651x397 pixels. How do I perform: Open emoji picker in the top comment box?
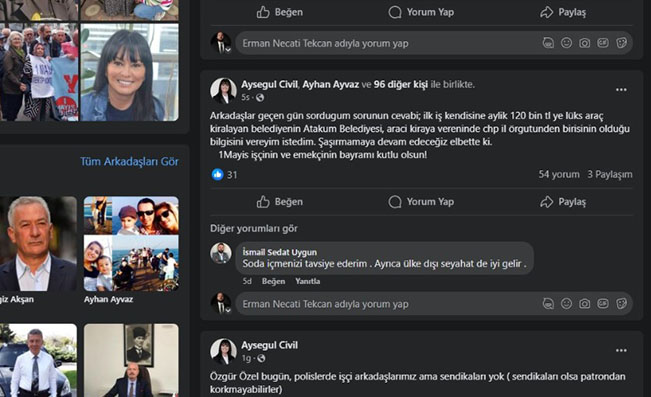566,43
